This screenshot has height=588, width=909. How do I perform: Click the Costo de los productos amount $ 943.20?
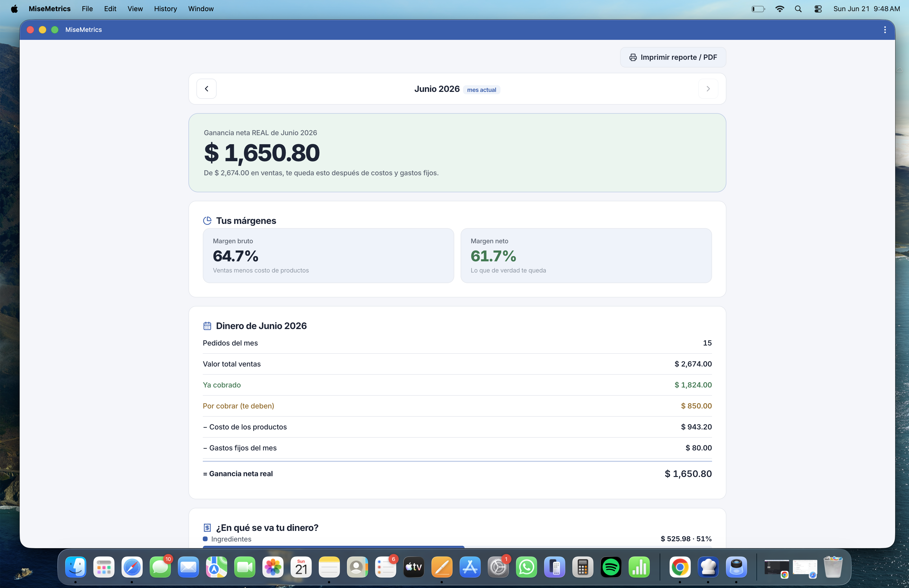point(696,427)
